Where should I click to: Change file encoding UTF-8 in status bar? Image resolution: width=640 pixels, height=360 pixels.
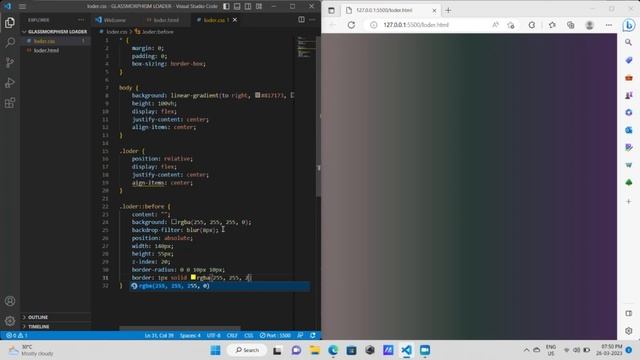(213, 336)
